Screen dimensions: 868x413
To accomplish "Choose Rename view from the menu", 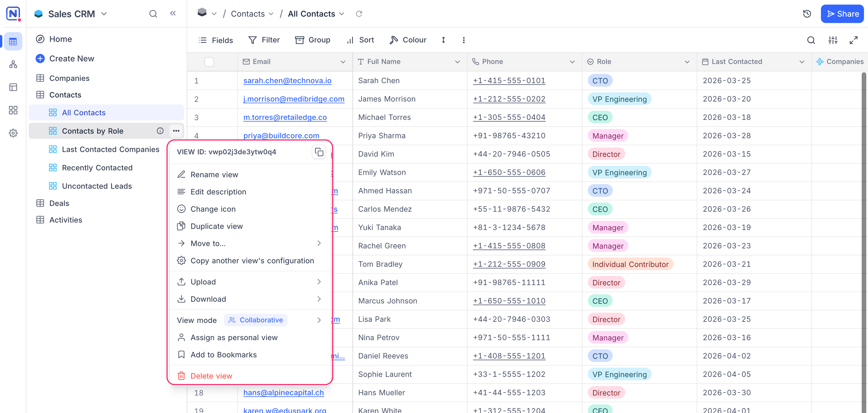I will [250, 175].
